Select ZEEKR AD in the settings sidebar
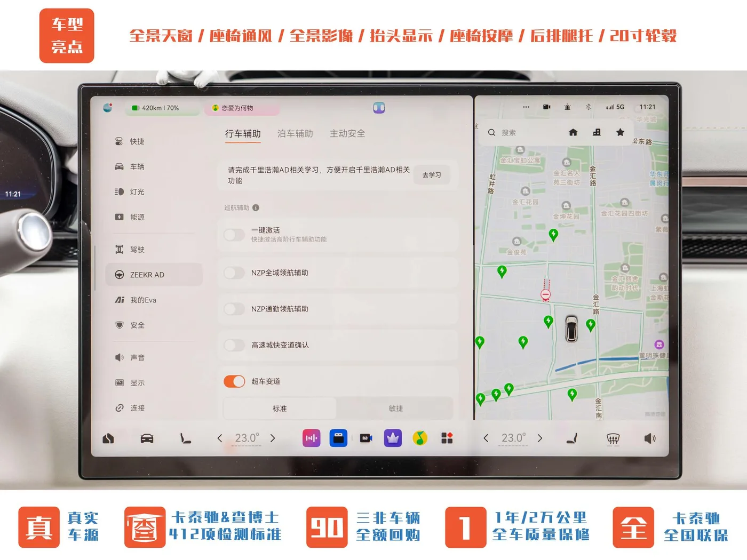The width and height of the screenshot is (747, 560). pyautogui.click(x=154, y=275)
